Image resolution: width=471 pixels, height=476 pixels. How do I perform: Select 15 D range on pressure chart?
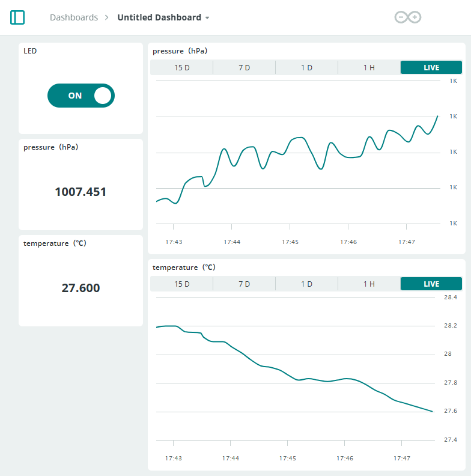pyautogui.click(x=181, y=67)
